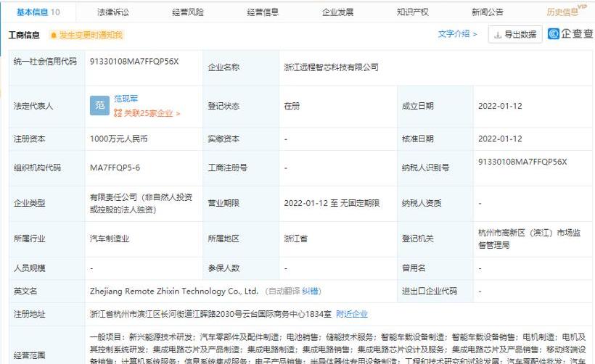595x364 pixels.
Task: Select company name 浙江远程智芯科技有限公司
Action: pyautogui.click(x=332, y=67)
